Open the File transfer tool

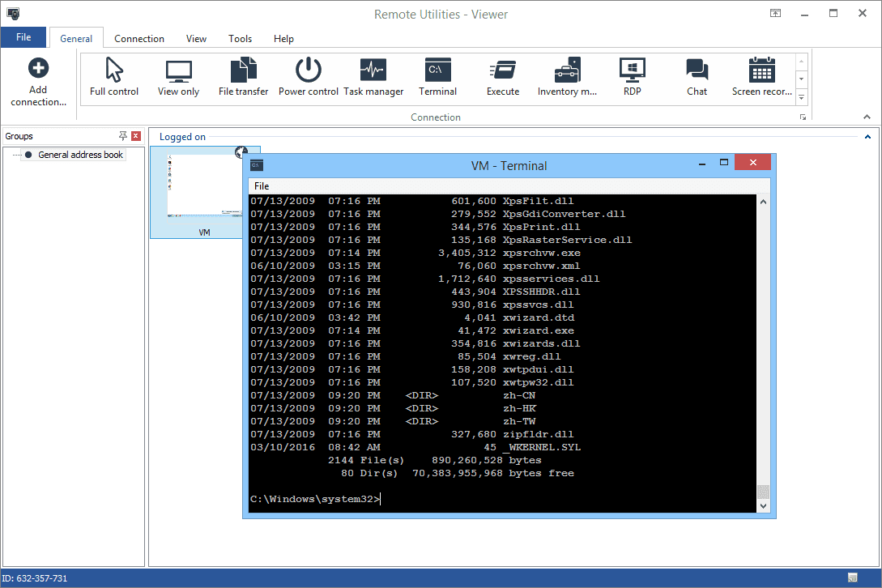coord(243,71)
